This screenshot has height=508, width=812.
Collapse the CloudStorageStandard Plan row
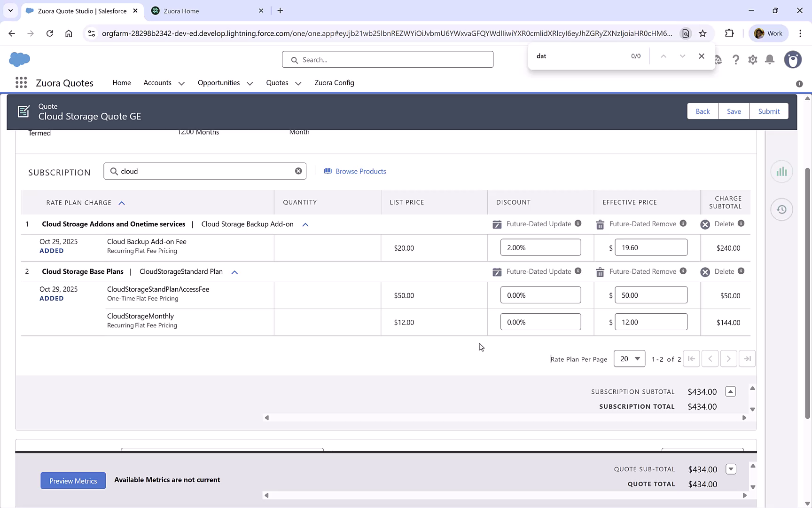(x=234, y=272)
